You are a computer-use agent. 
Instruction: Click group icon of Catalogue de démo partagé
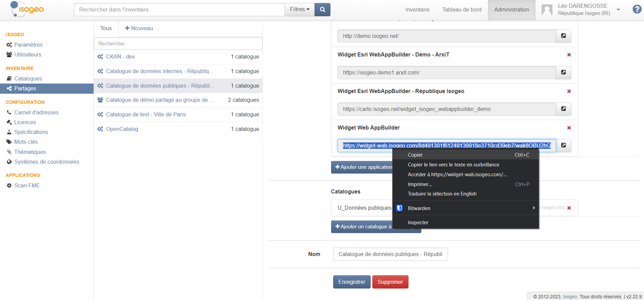pos(100,100)
